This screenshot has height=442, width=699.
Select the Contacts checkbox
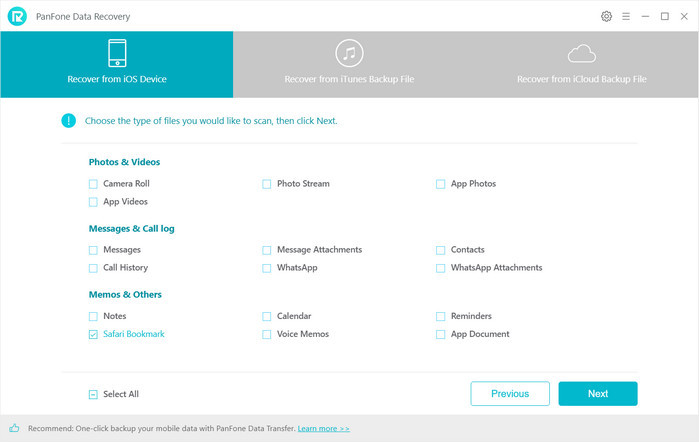[x=441, y=250]
